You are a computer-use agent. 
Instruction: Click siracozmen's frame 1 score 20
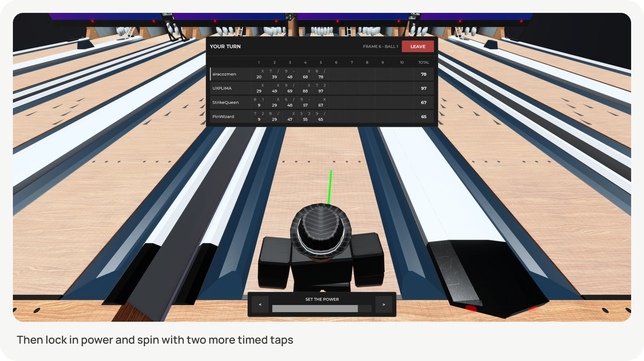[259, 77]
